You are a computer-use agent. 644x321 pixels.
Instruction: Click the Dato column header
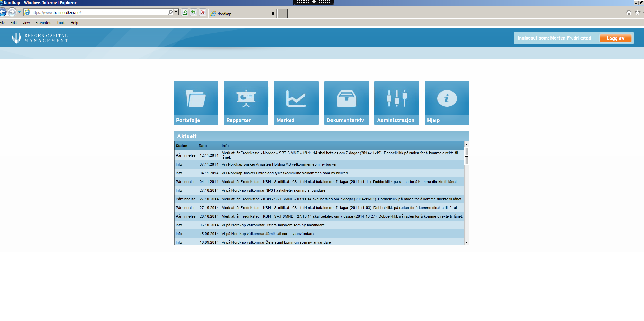(x=203, y=146)
